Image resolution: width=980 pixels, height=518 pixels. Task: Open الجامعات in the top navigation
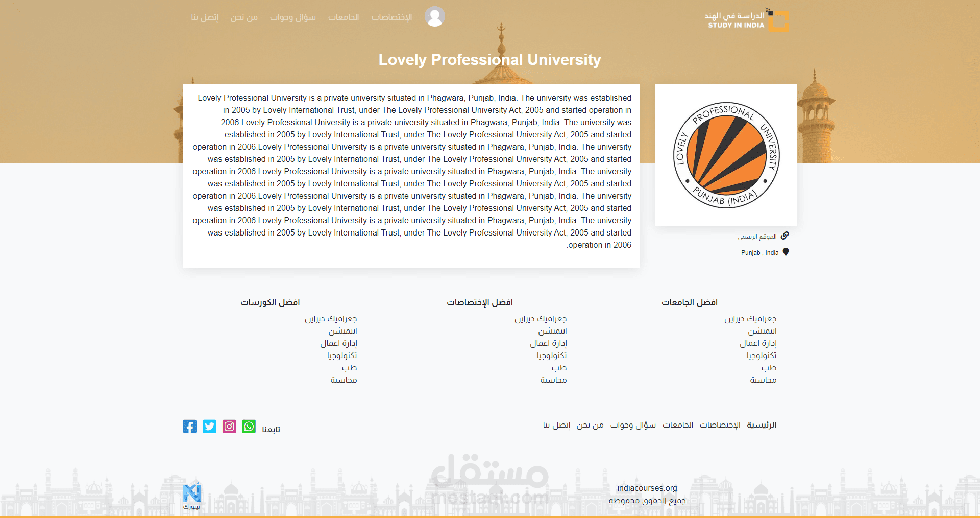tap(344, 17)
